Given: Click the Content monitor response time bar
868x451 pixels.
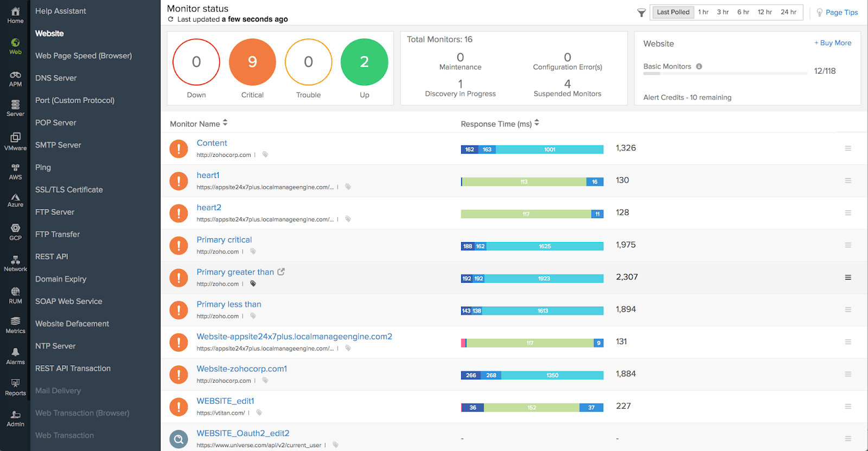Looking at the screenshot, I should [x=532, y=149].
